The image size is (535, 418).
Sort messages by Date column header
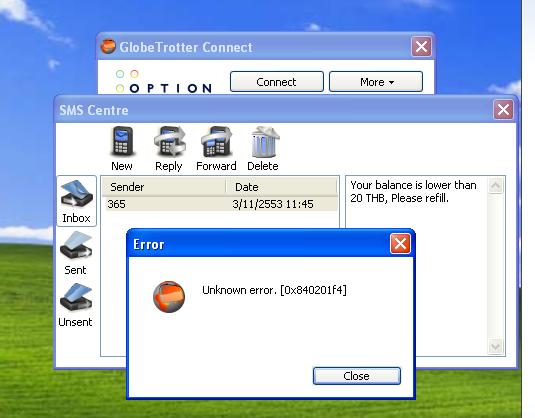(x=281, y=187)
